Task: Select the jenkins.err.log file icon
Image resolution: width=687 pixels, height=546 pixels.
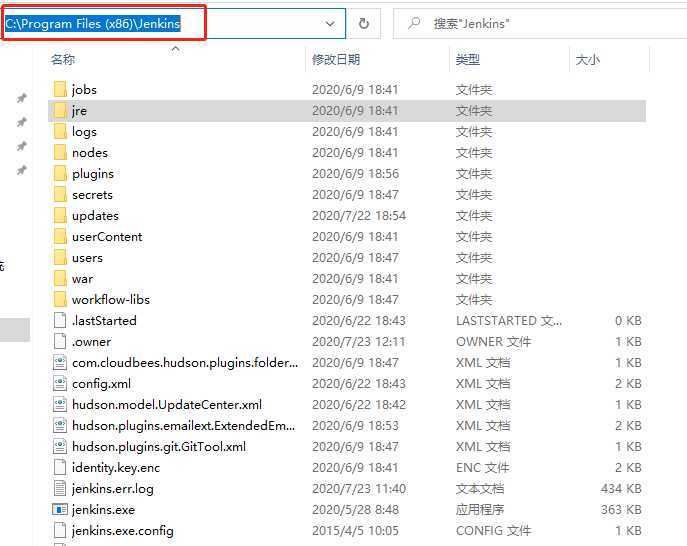Action: point(60,489)
